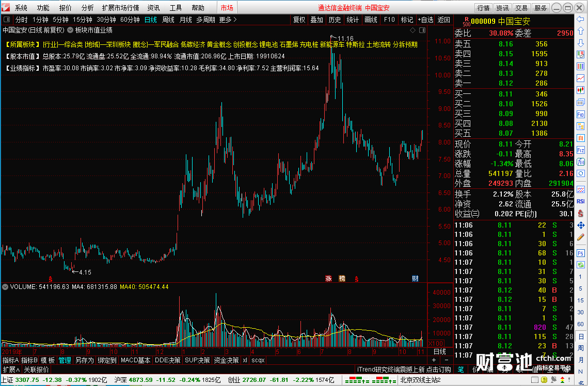The height and width of the screenshot is (386, 588).
Task: Click the 行情 button at top right
Action: coord(483,8)
